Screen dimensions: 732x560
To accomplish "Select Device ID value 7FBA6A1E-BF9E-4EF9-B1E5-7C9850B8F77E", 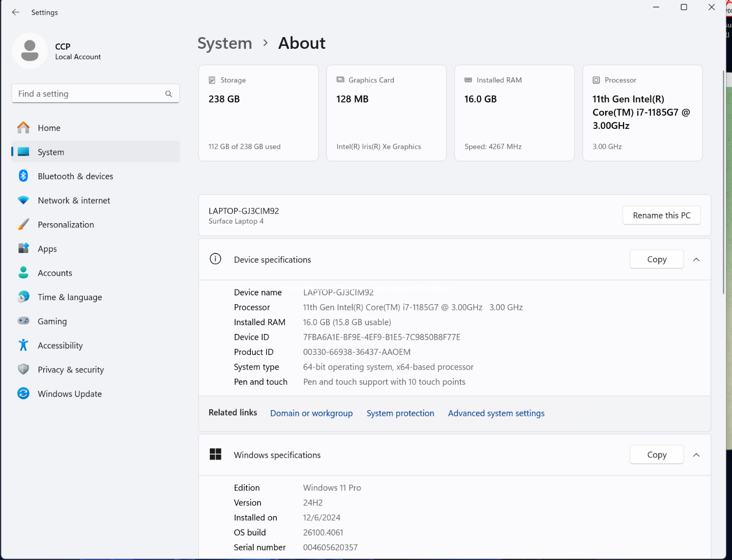I will (x=382, y=337).
